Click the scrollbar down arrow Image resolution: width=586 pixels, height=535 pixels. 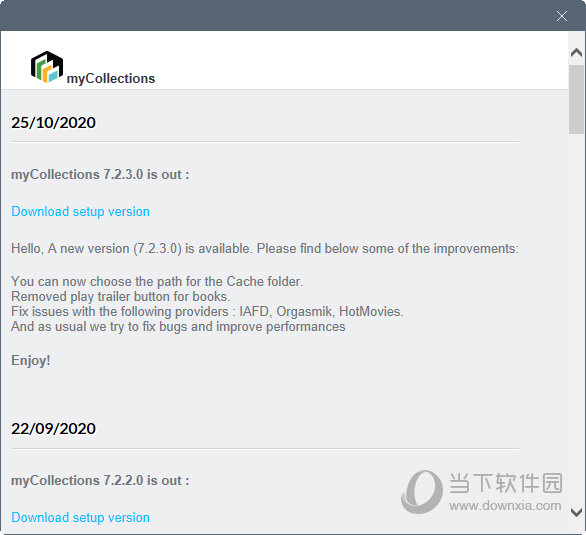pos(577,512)
